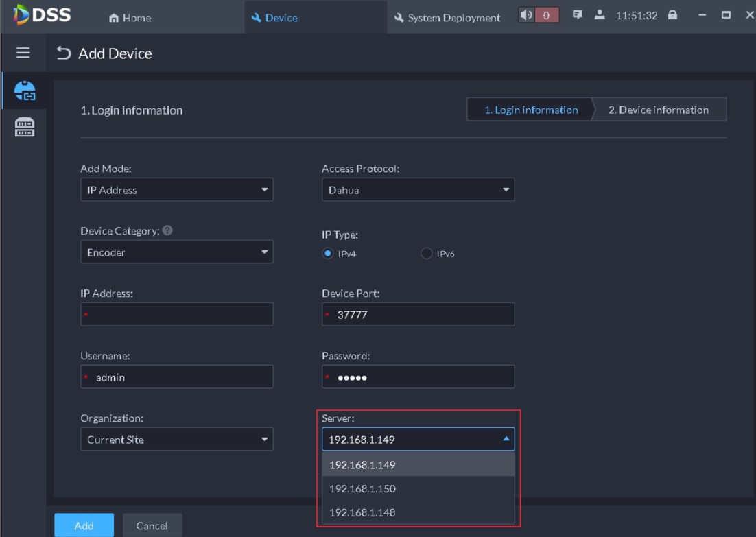This screenshot has height=537, width=756.
Task: Select the IPv6 radio button
Action: (426, 254)
